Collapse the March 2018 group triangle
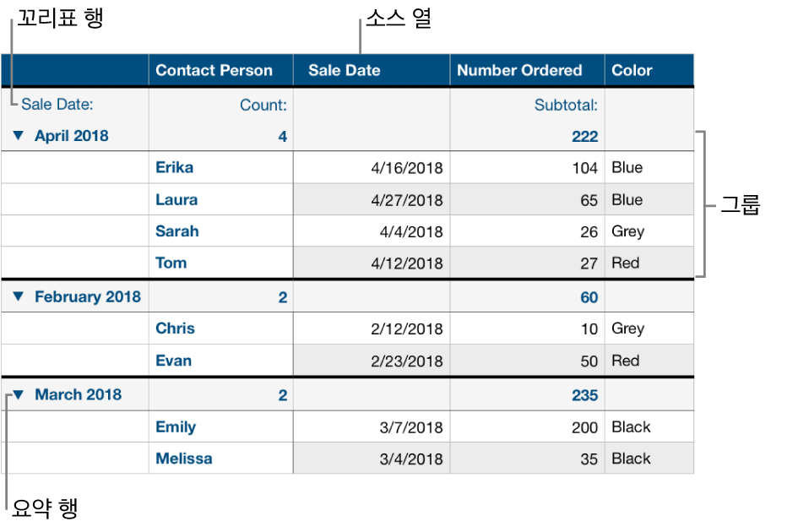This screenshot has width=798, height=532. 19,394
